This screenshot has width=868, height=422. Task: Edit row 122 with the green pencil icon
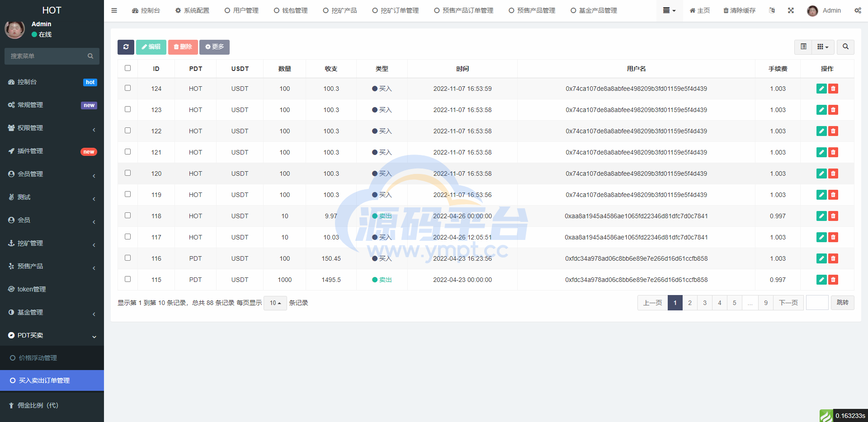coord(821,131)
